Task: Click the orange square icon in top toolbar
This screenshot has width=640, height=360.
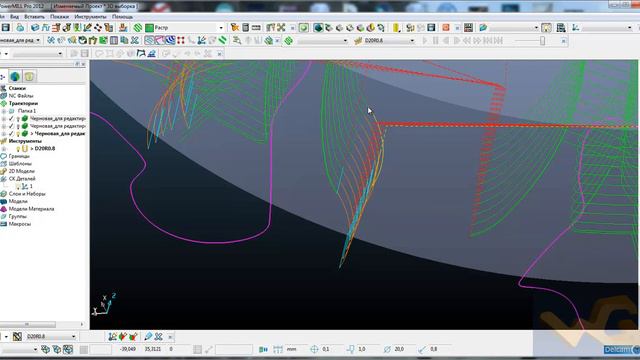Action: point(446,28)
